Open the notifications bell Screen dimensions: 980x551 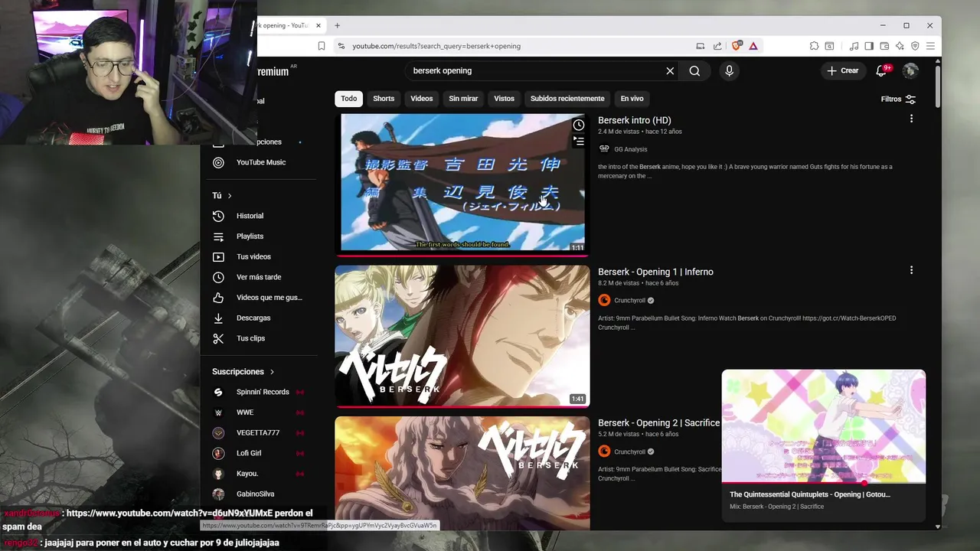point(881,70)
